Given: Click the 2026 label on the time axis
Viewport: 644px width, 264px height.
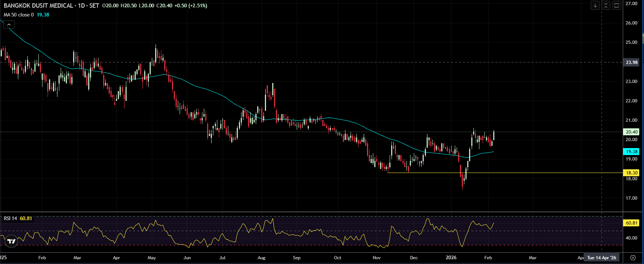Looking at the screenshot, I should click(x=451, y=258).
